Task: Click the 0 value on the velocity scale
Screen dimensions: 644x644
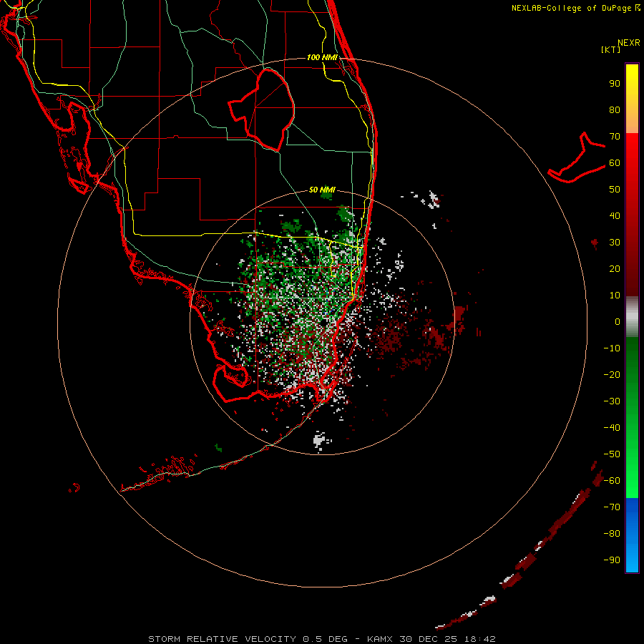Action: [x=618, y=322]
